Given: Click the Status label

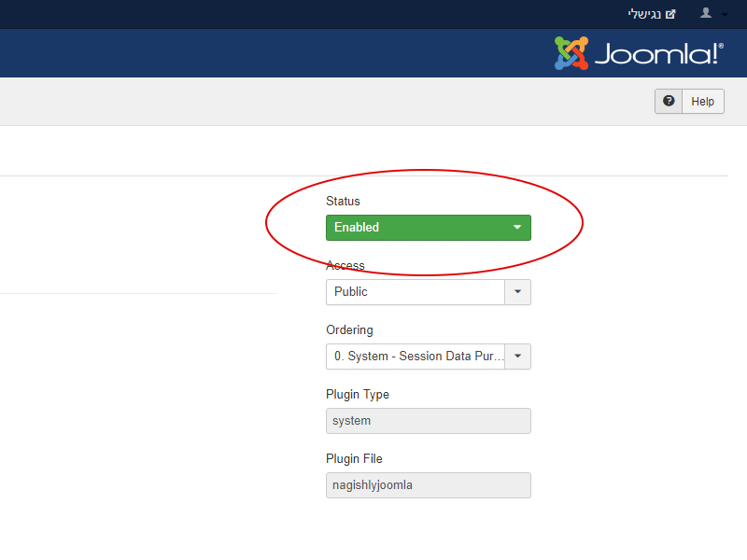Looking at the screenshot, I should 343,201.
